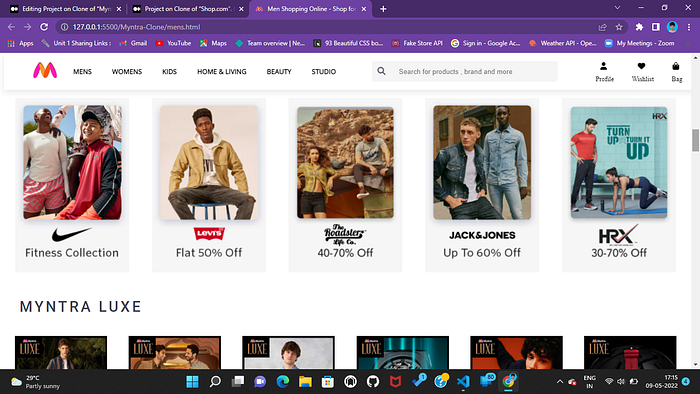
Task: Switch ENG IN input language
Action: [589, 382]
